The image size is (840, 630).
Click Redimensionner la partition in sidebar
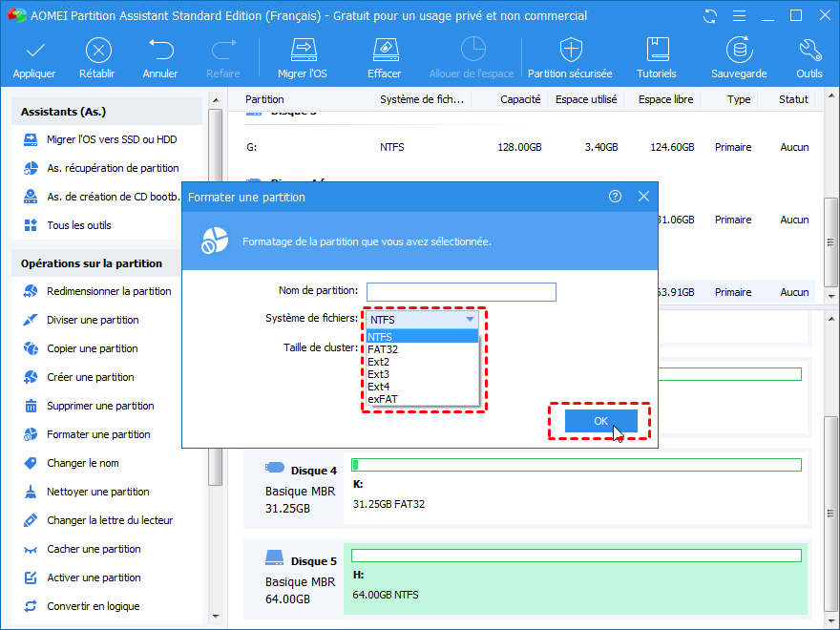click(109, 291)
